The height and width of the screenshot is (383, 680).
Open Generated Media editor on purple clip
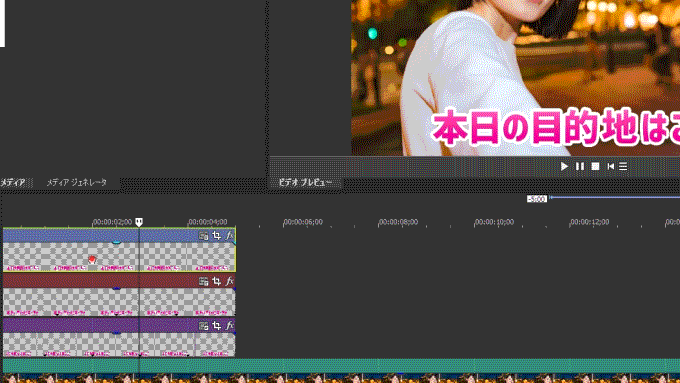point(203,326)
